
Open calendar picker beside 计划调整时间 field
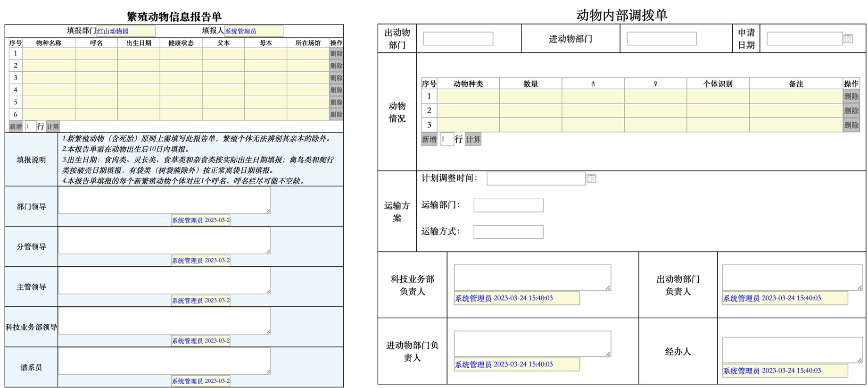pyautogui.click(x=591, y=178)
